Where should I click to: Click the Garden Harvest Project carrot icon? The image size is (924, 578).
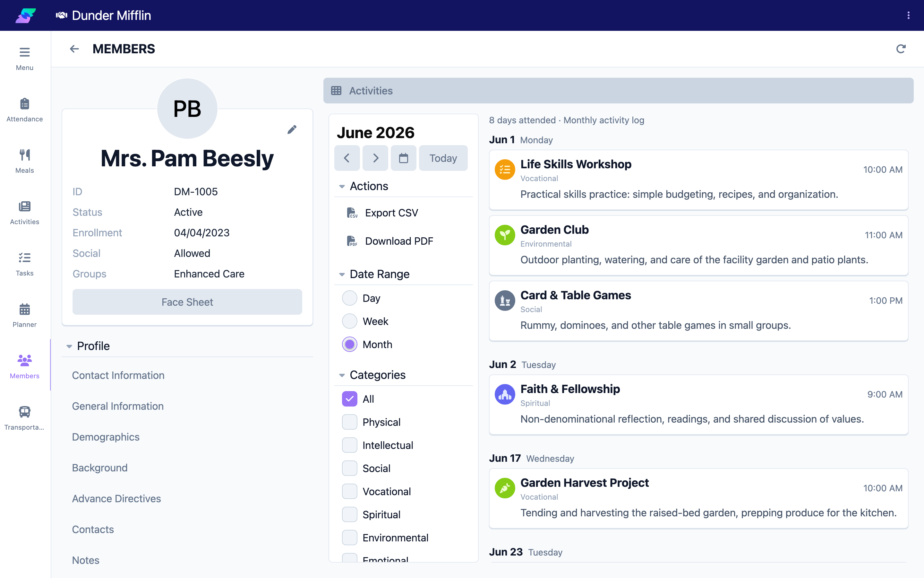[x=505, y=488]
